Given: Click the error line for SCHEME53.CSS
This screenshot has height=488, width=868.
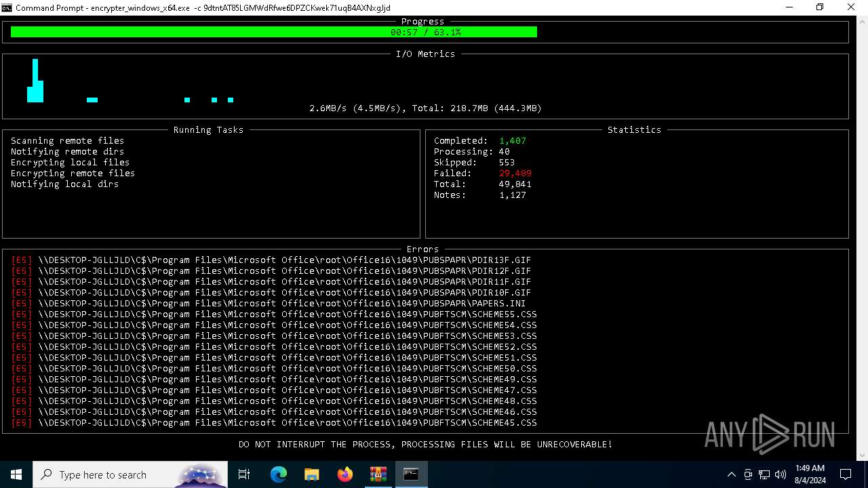Looking at the screenshot, I should (x=274, y=336).
